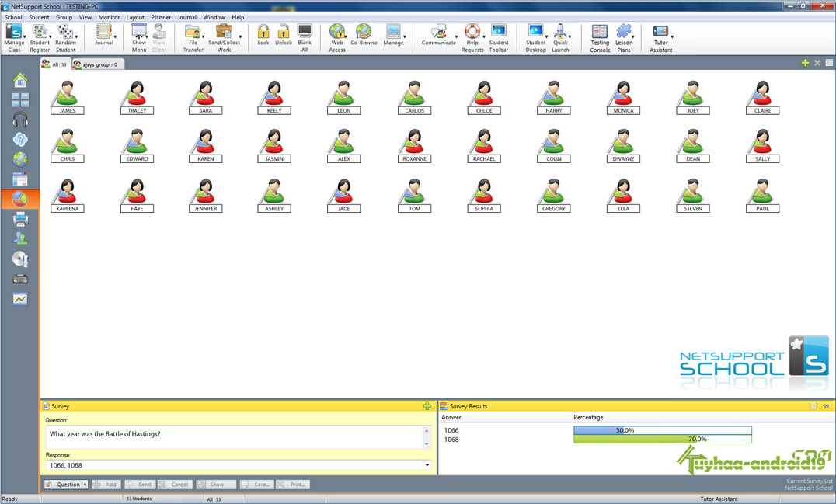The image size is (836, 504).
Task: Open the Student menu
Action: [39, 17]
